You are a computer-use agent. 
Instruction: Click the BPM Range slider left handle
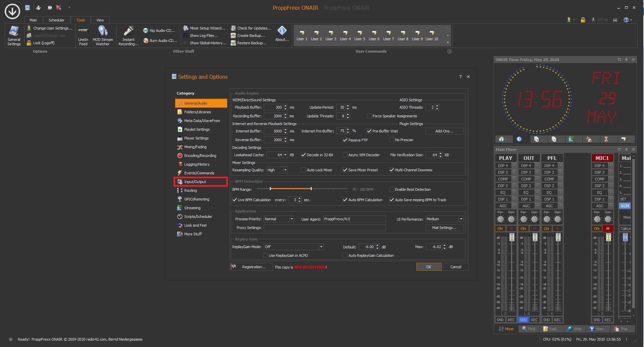click(x=270, y=189)
